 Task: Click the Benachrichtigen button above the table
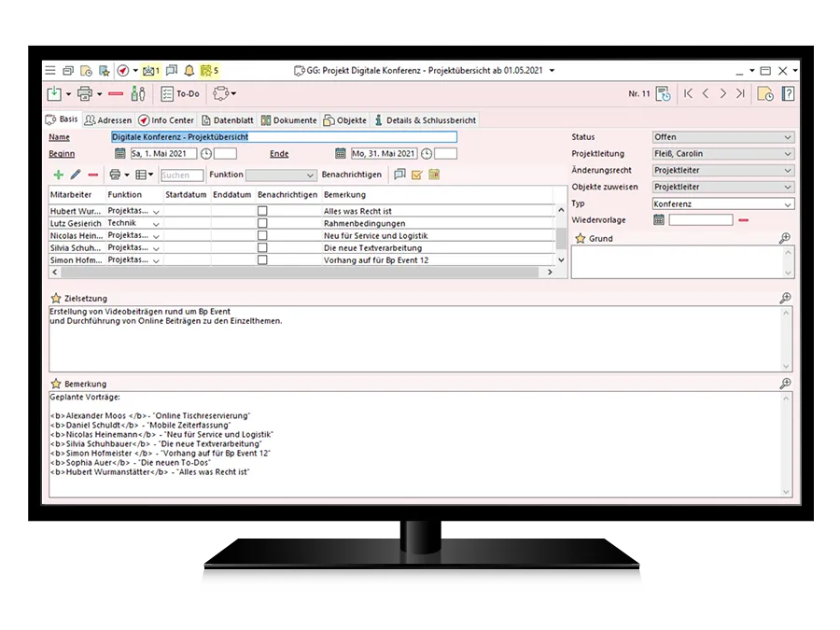pos(351,175)
